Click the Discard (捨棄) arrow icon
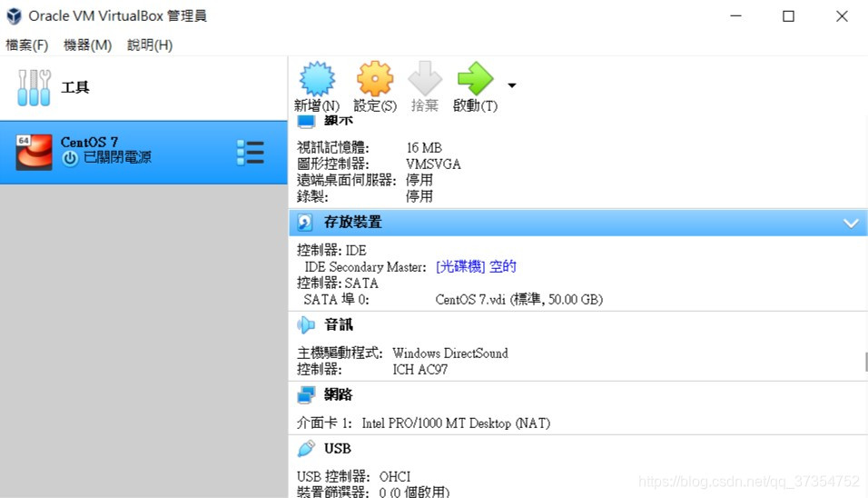Image resolution: width=868 pixels, height=498 pixels. pyautogui.click(x=425, y=79)
